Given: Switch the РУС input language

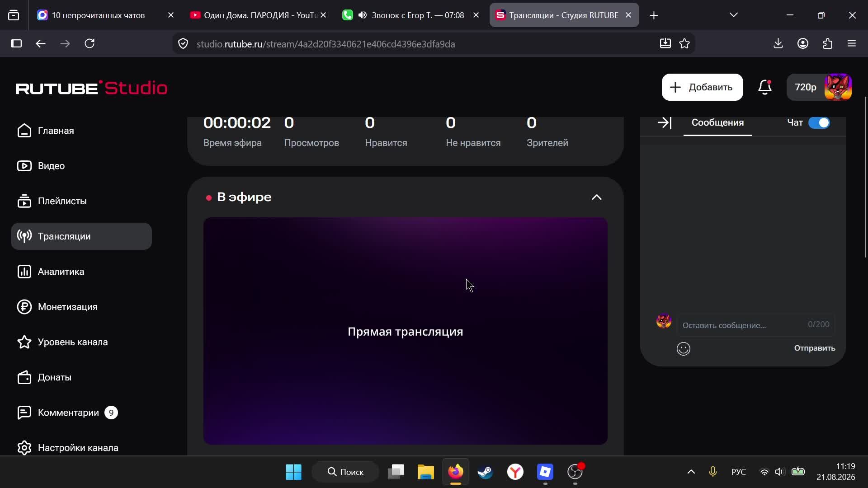Looking at the screenshot, I should (x=739, y=472).
